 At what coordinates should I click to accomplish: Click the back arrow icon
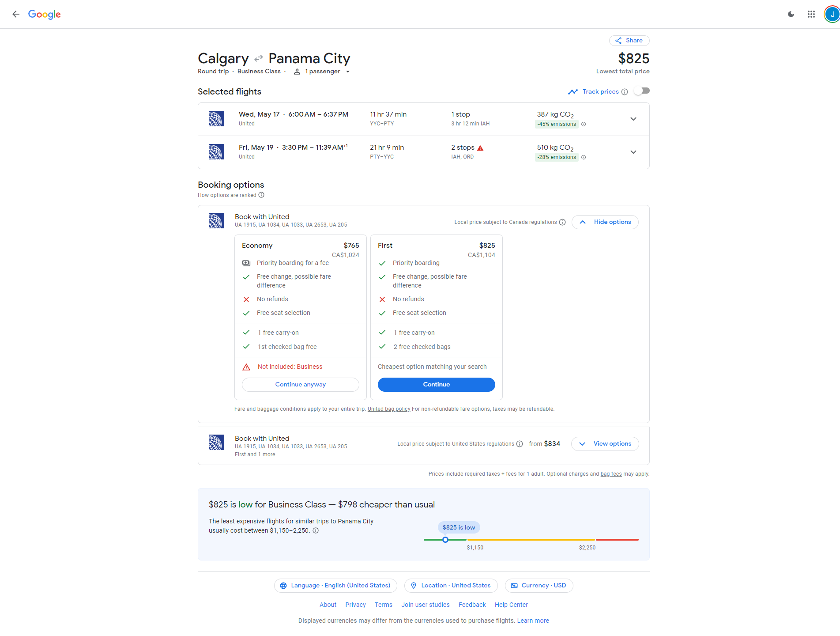[16, 14]
